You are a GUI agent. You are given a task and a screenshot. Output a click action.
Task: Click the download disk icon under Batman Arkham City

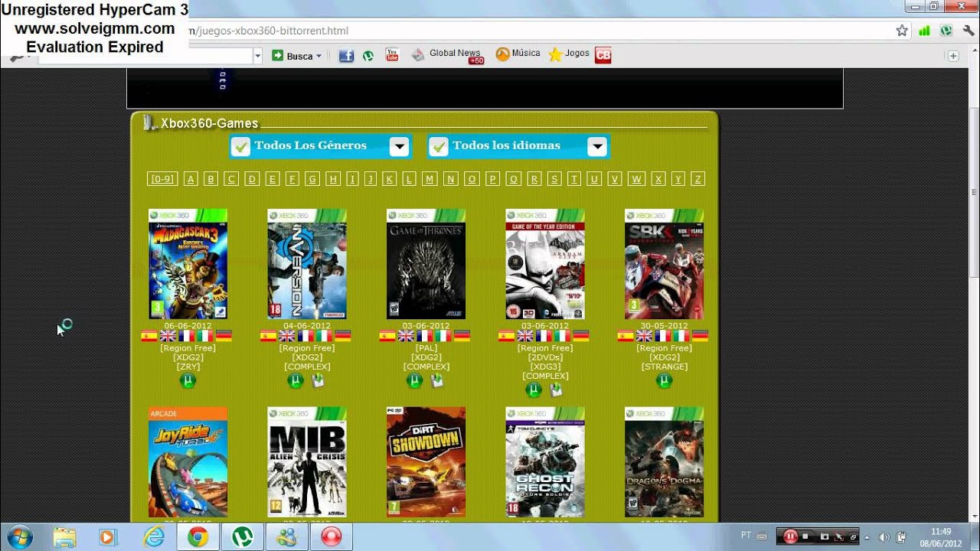point(556,390)
